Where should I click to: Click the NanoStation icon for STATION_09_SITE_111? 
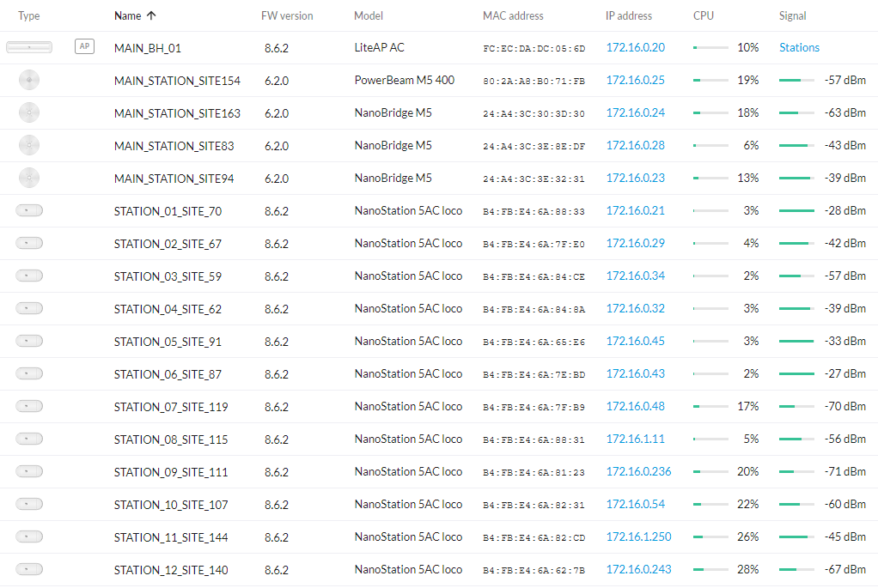point(29,471)
